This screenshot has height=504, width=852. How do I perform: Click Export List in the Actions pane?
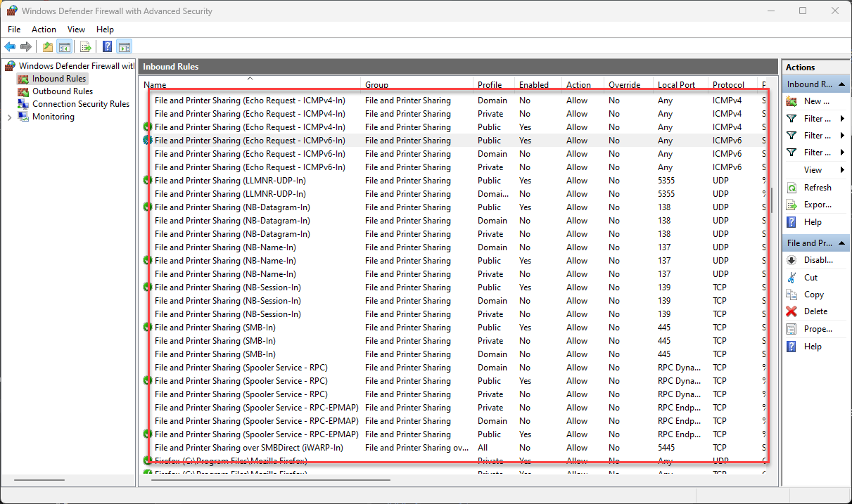(x=818, y=205)
